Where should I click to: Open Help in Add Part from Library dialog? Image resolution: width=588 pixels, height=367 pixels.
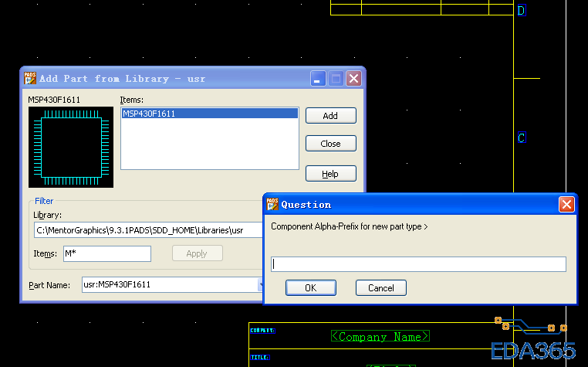tap(331, 174)
